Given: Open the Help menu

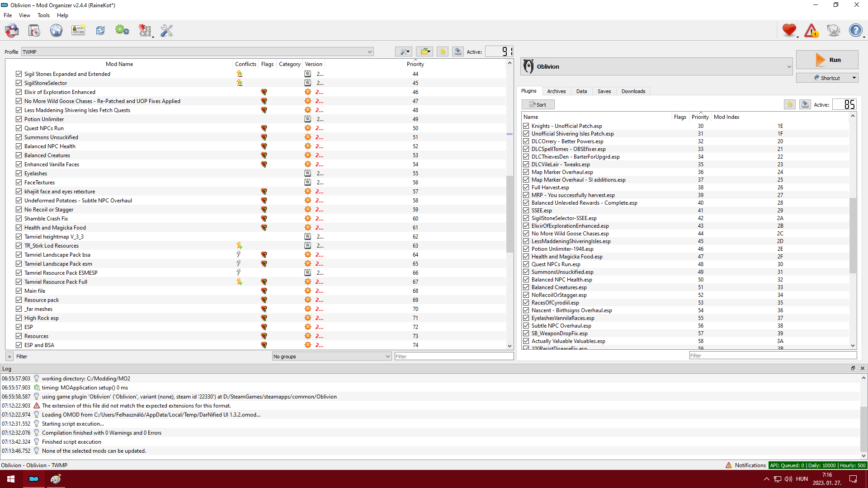Looking at the screenshot, I should [x=62, y=15].
